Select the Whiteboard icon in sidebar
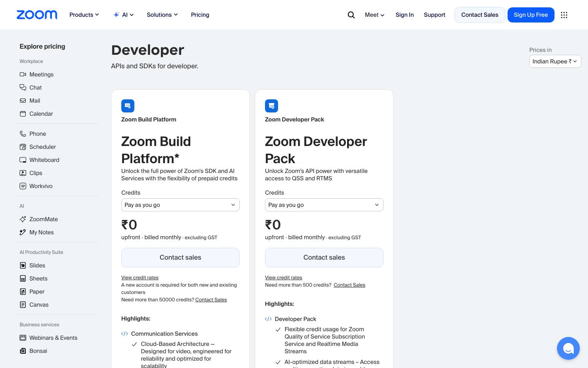Screen dimensions: 588x368 tap(23, 160)
